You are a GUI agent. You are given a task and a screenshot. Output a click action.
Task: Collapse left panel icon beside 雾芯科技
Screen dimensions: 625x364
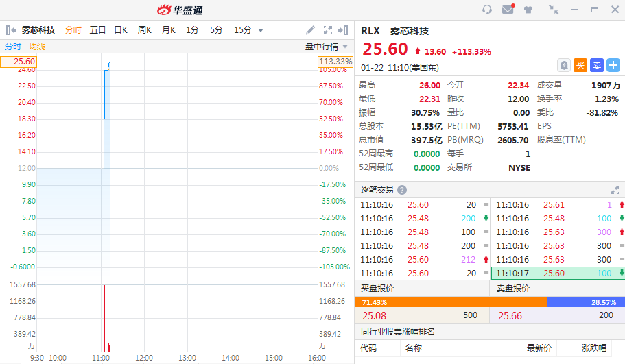pyautogui.click(x=11, y=30)
